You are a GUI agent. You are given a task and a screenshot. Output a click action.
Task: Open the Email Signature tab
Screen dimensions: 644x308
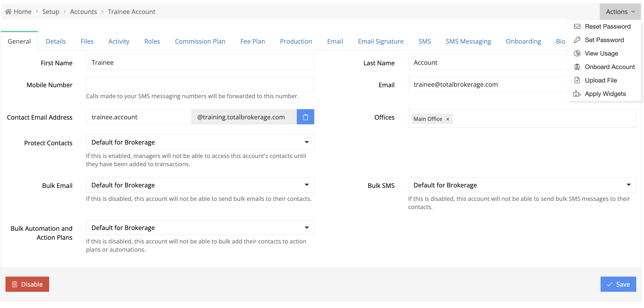[380, 41]
